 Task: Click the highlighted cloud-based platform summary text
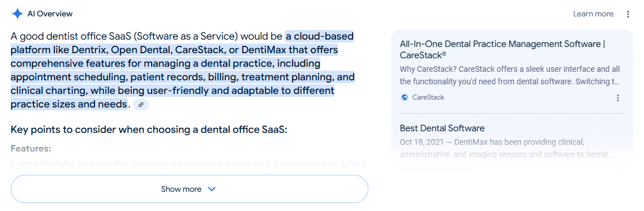(x=183, y=71)
